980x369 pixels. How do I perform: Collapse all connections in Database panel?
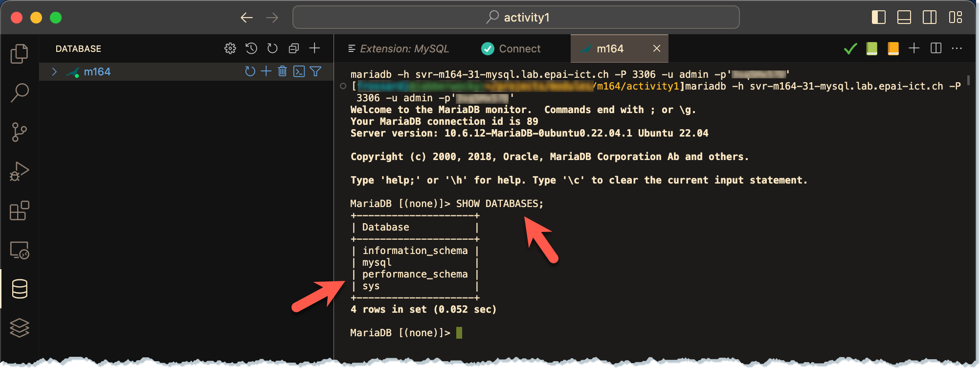pyautogui.click(x=293, y=48)
